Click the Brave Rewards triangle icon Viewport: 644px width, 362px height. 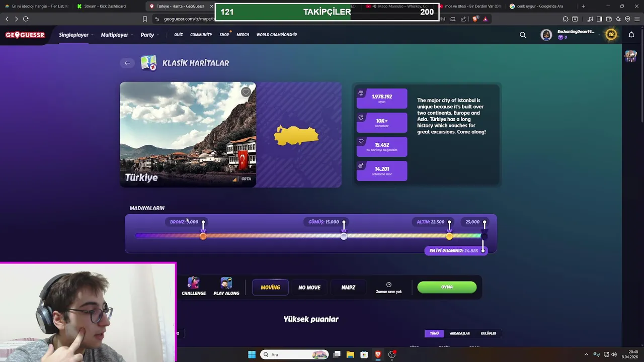tap(486, 19)
